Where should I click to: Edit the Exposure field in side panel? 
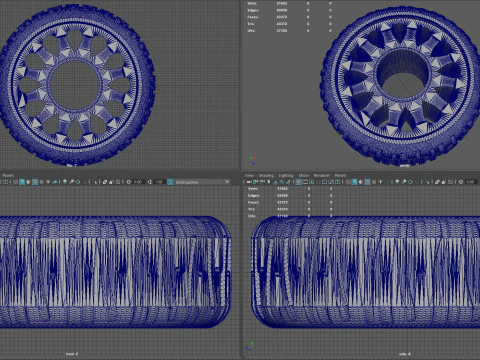pyautogui.click(x=471, y=182)
